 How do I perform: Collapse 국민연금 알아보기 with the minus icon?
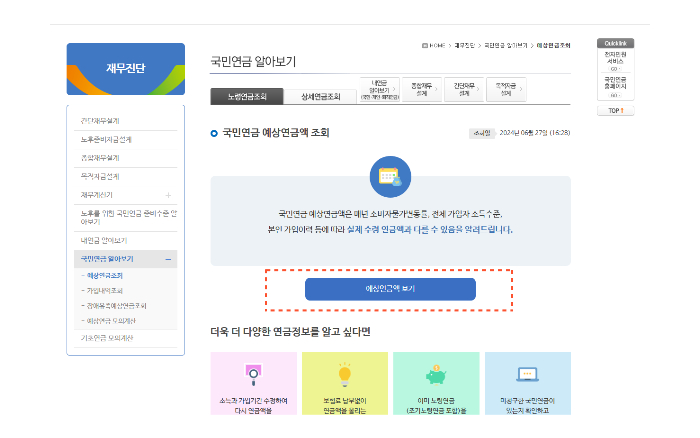click(168, 259)
